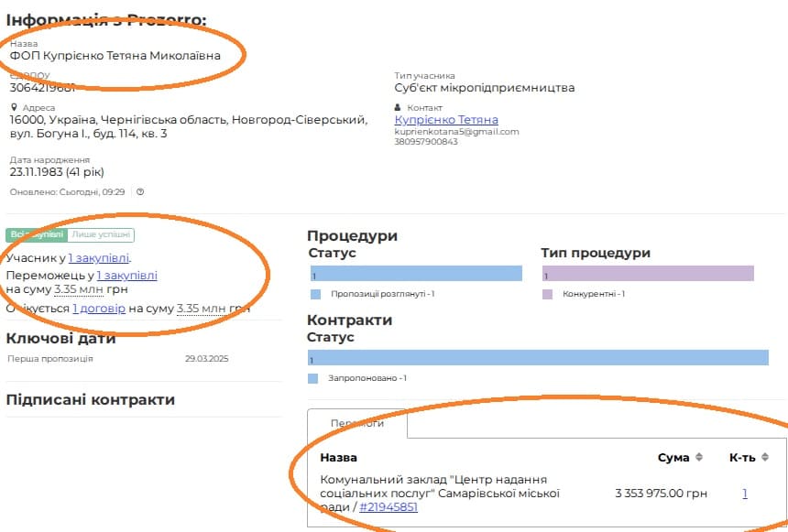This screenshot has width=788, height=532.
Task: Click the purple legend square for Конкурентні
Action: click(x=548, y=294)
